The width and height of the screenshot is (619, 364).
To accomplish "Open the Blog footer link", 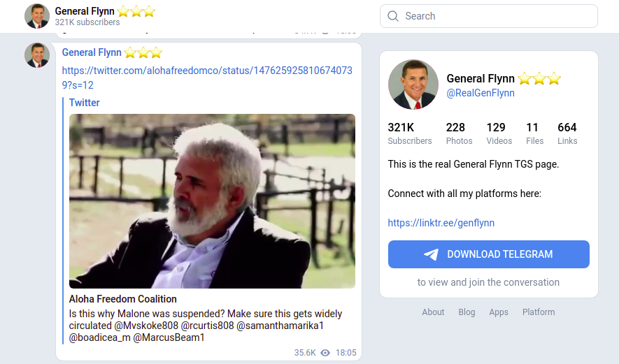I will pos(467,312).
